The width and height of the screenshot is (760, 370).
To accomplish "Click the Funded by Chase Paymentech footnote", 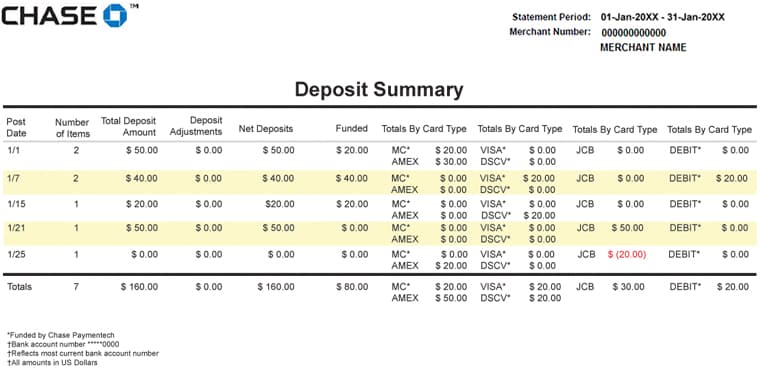I will point(61,335).
